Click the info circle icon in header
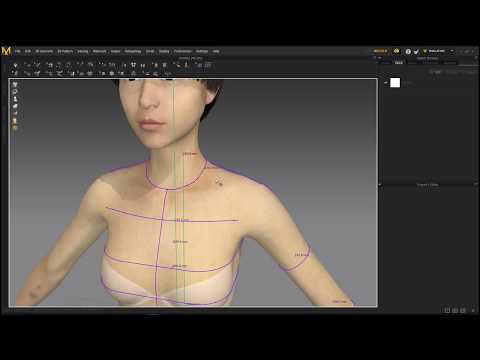The height and width of the screenshot is (360, 480). (x=408, y=51)
